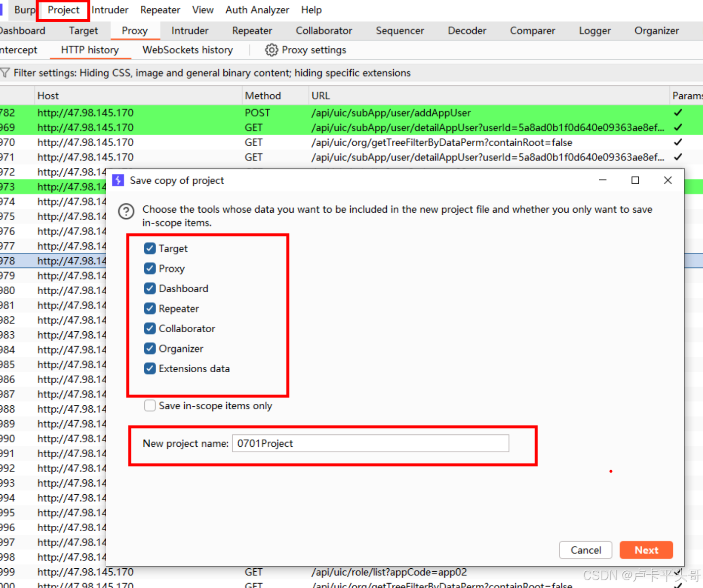Switch to the WebSockets history tab
This screenshot has width=703, height=588.
(187, 49)
